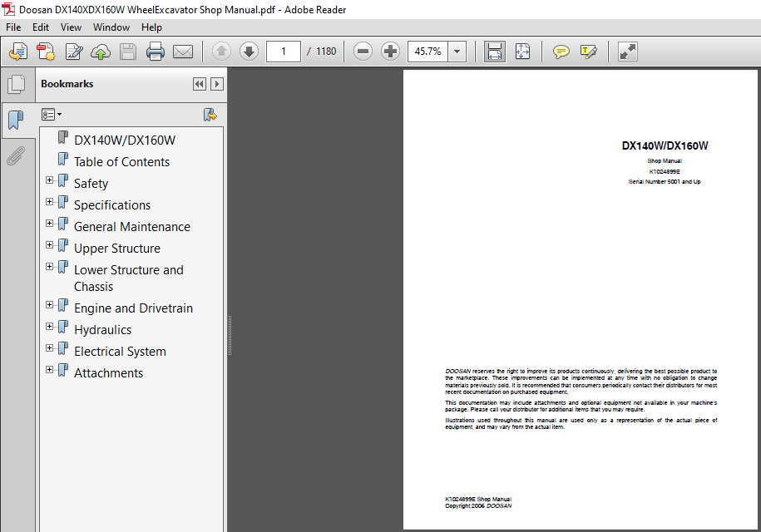
Task: Open the bookmark Options menu dropdown
Action: 52,115
